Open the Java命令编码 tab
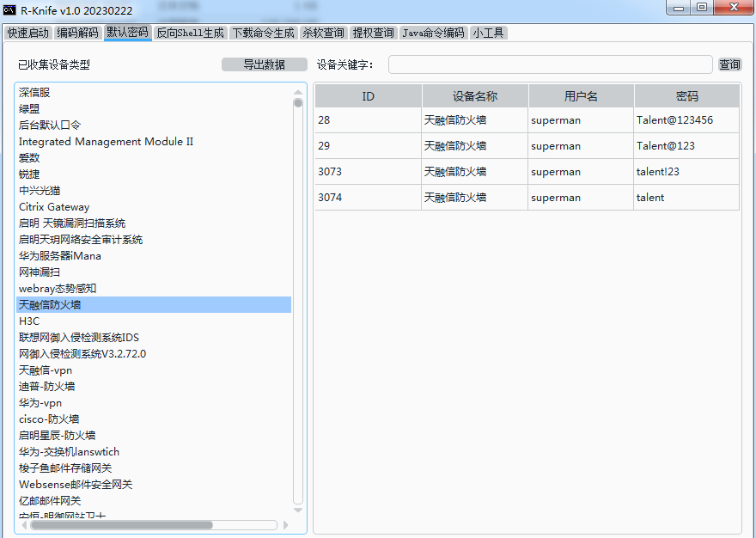Screen dimensions: 756x538 [434, 33]
